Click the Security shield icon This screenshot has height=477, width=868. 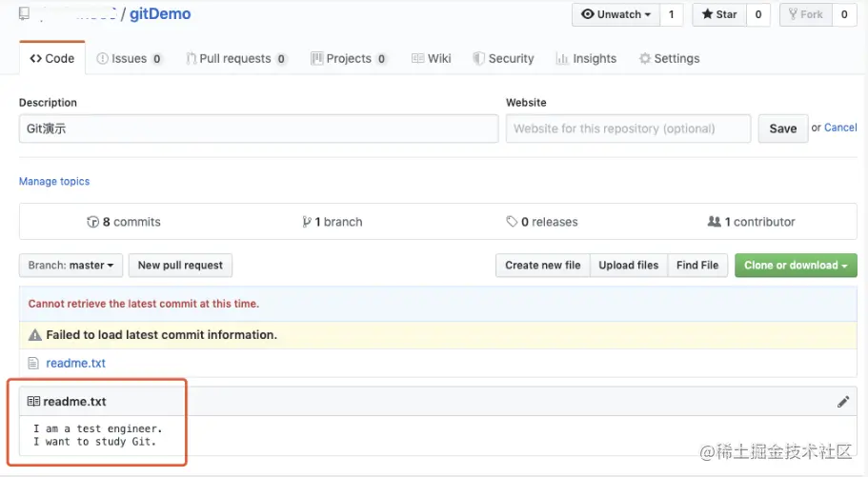pos(479,58)
